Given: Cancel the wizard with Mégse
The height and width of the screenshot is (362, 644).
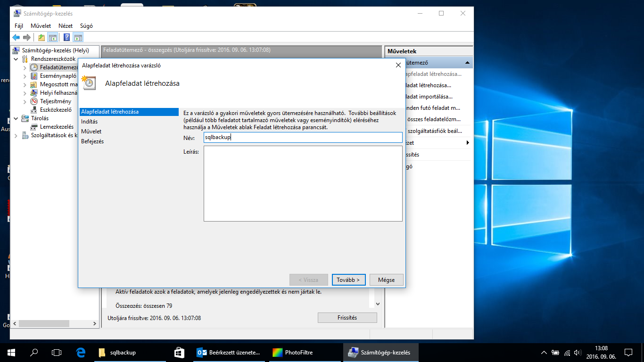Looking at the screenshot, I should click(386, 280).
